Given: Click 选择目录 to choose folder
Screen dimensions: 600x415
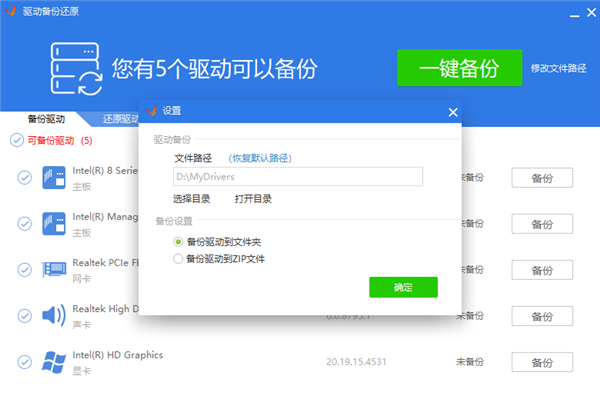Looking at the screenshot, I should coord(192,199).
